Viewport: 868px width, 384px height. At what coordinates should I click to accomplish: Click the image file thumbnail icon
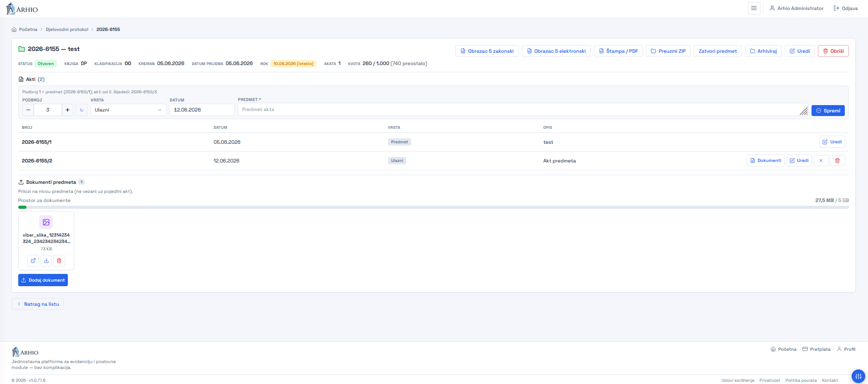(46, 222)
